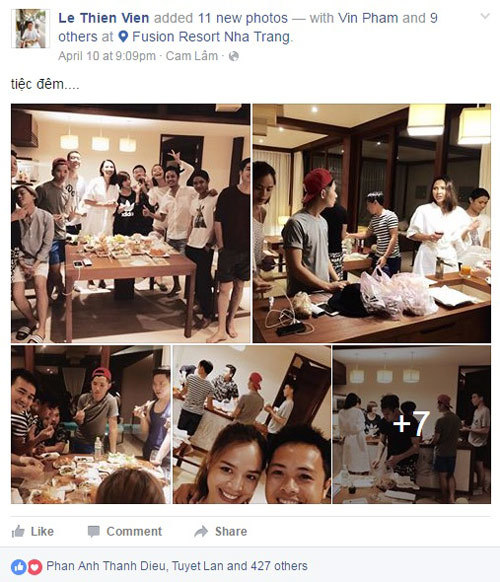View the selfie couple photo
Screen dimensions: 500x582
click(x=252, y=424)
